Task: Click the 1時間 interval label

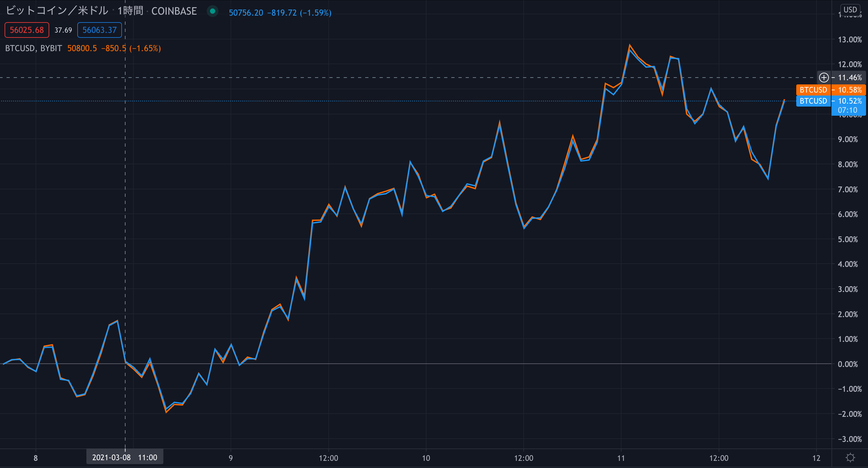Action: [130, 11]
